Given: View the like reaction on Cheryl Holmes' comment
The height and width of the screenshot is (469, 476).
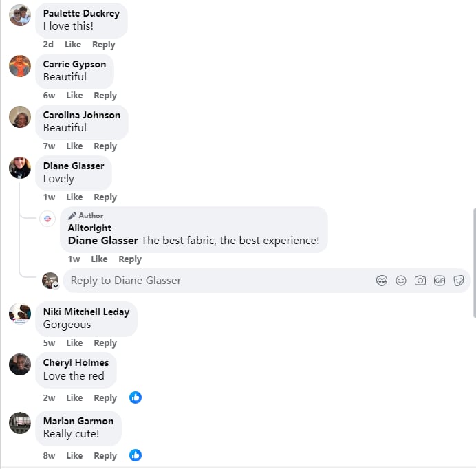Looking at the screenshot, I should click(x=136, y=397).
